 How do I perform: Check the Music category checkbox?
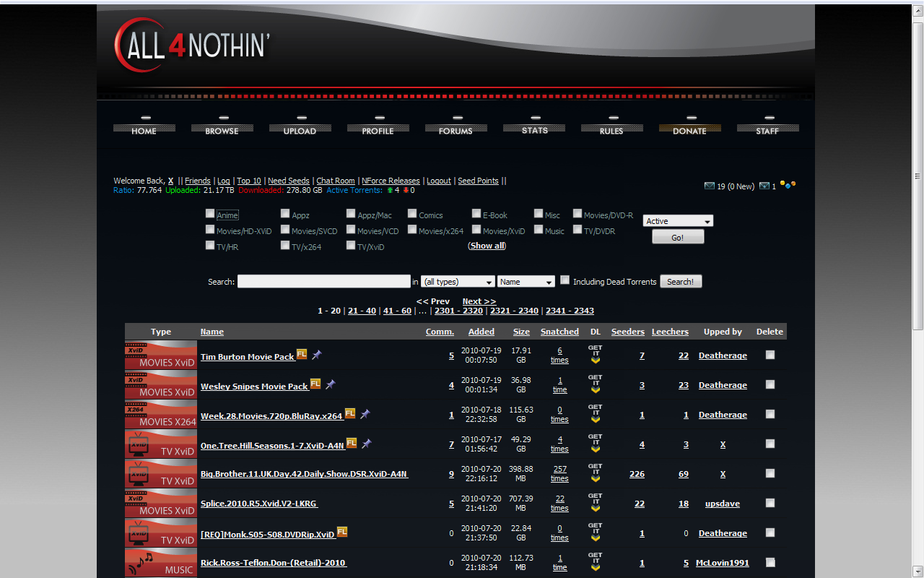pyautogui.click(x=539, y=230)
